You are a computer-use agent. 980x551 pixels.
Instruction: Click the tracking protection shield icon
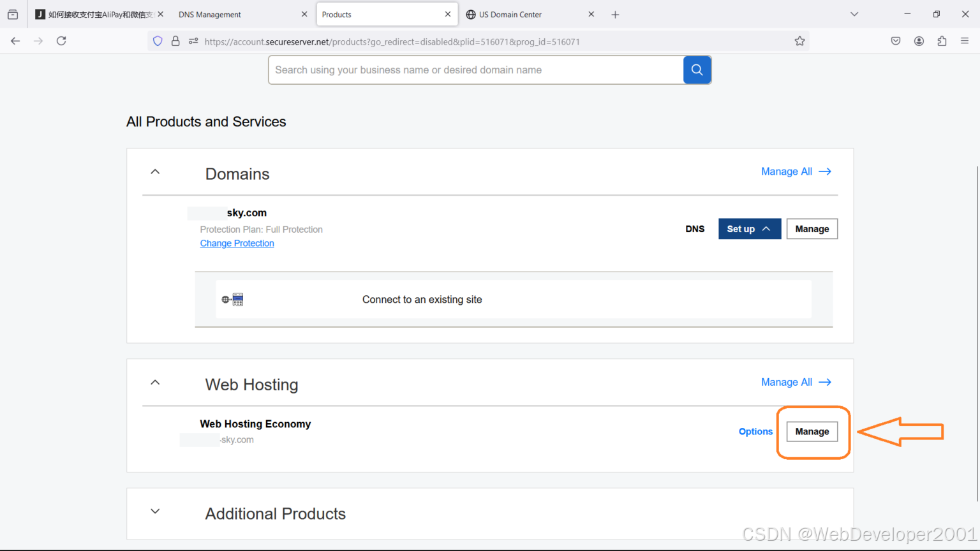pos(158,41)
